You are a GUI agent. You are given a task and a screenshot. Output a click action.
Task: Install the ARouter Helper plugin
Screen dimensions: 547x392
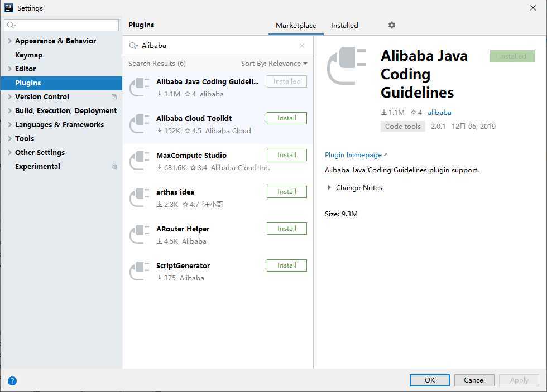coord(287,229)
